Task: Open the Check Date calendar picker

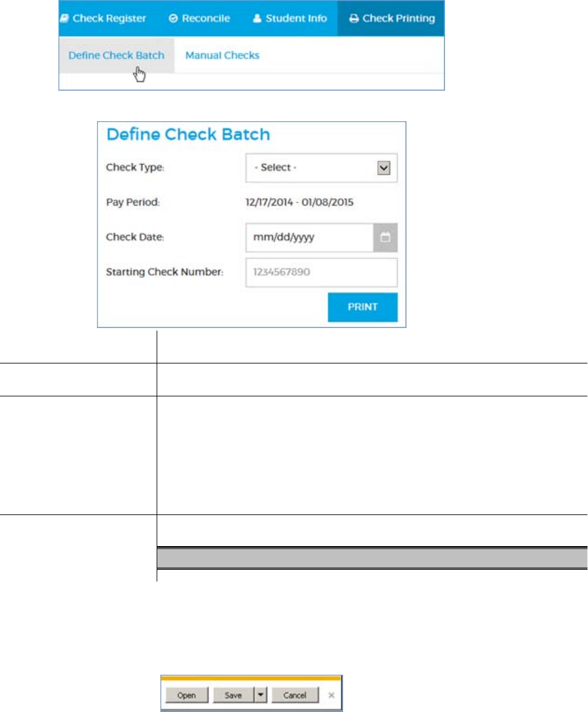Action: tap(385, 237)
